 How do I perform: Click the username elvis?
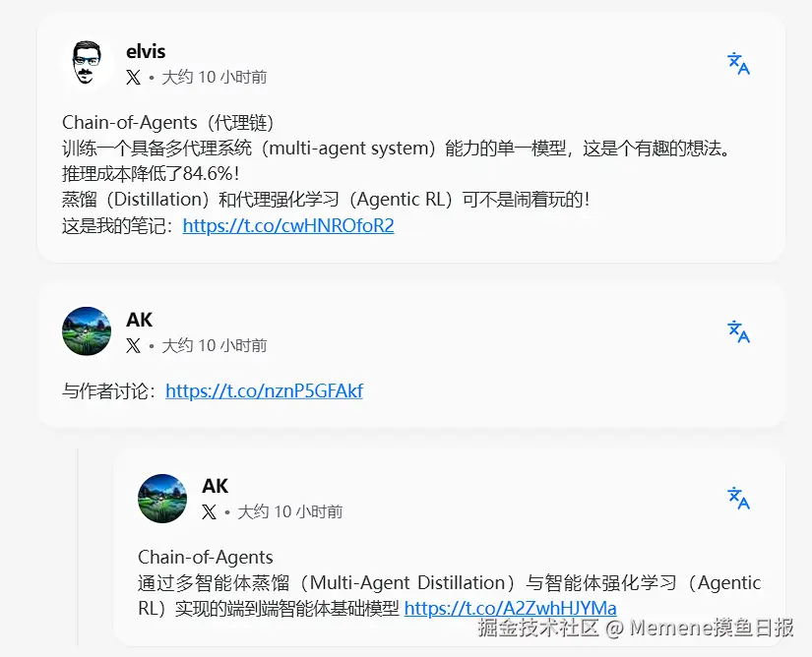click(146, 51)
